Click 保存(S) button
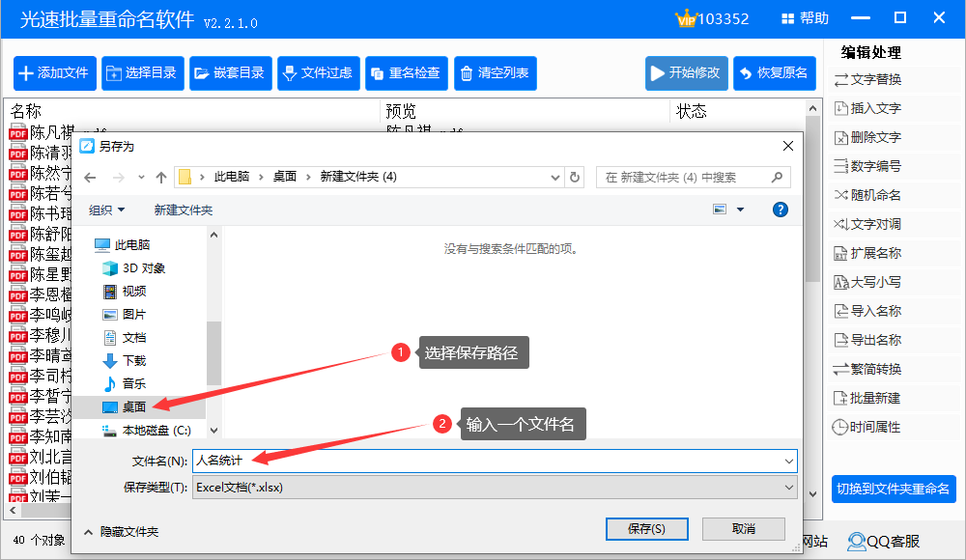 click(x=647, y=528)
